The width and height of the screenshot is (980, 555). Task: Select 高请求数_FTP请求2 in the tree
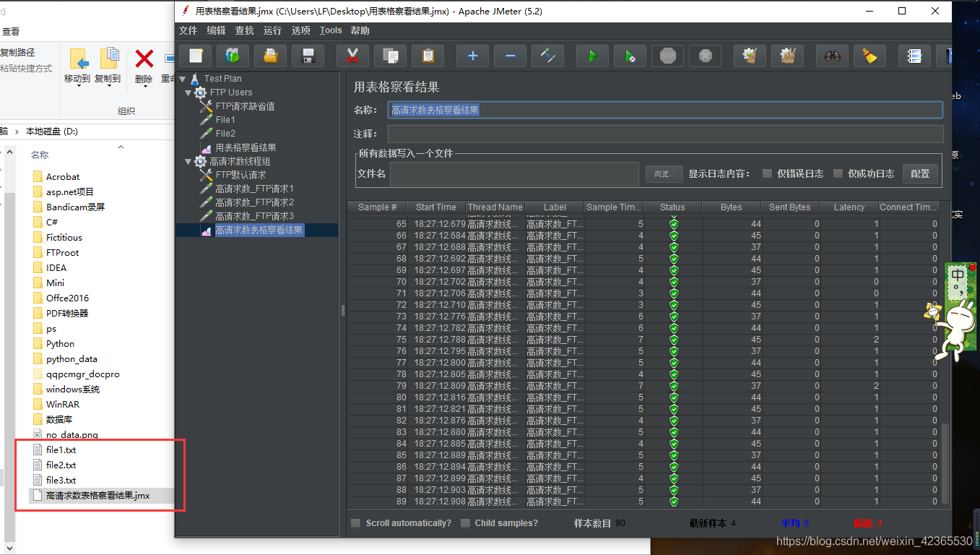pos(254,202)
